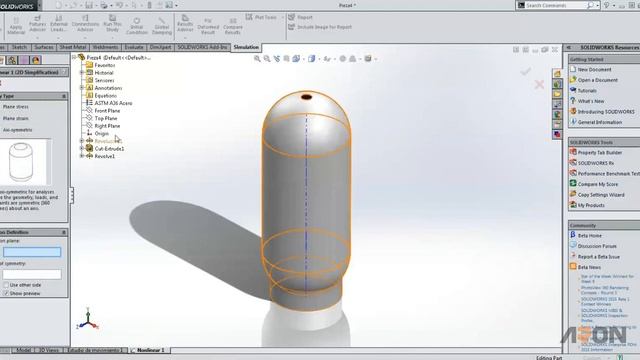Open Global Damping tool

click(x=162, y=26)
